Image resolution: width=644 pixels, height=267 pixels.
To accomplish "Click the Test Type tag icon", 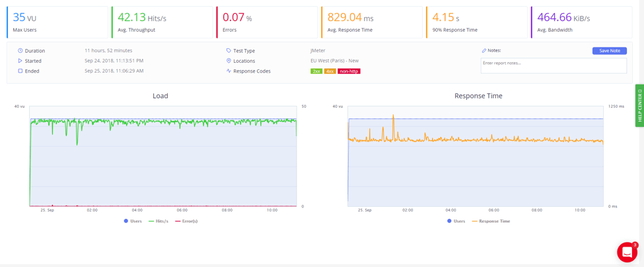I will pos(229,51).
